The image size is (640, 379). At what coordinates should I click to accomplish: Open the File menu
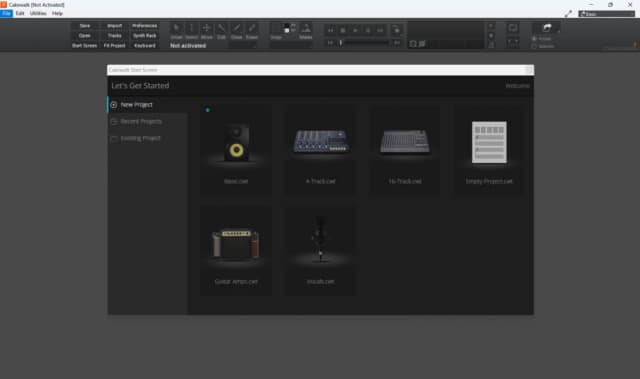7,13
